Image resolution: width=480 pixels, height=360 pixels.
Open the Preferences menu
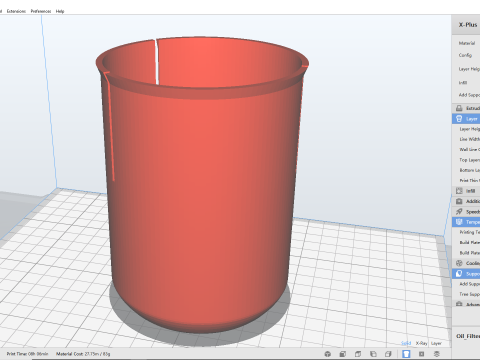[x=41, y=11]
